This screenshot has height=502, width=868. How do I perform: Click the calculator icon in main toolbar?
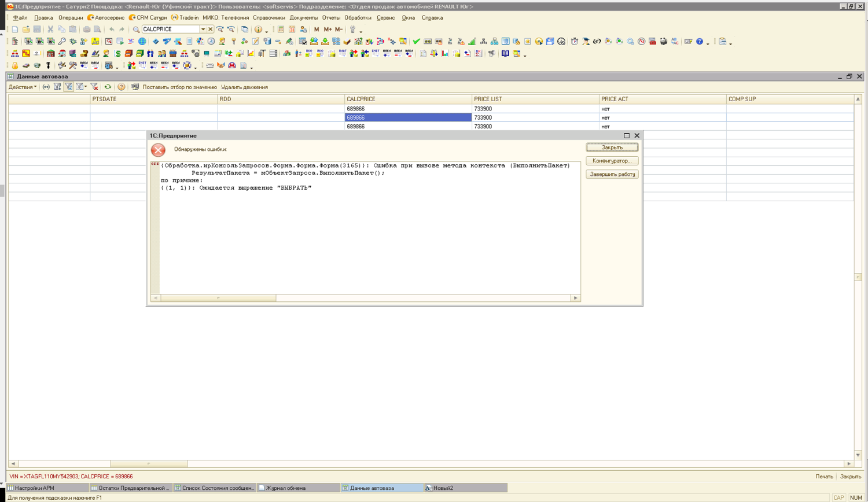pyautogui.click(x=281, y=29)
